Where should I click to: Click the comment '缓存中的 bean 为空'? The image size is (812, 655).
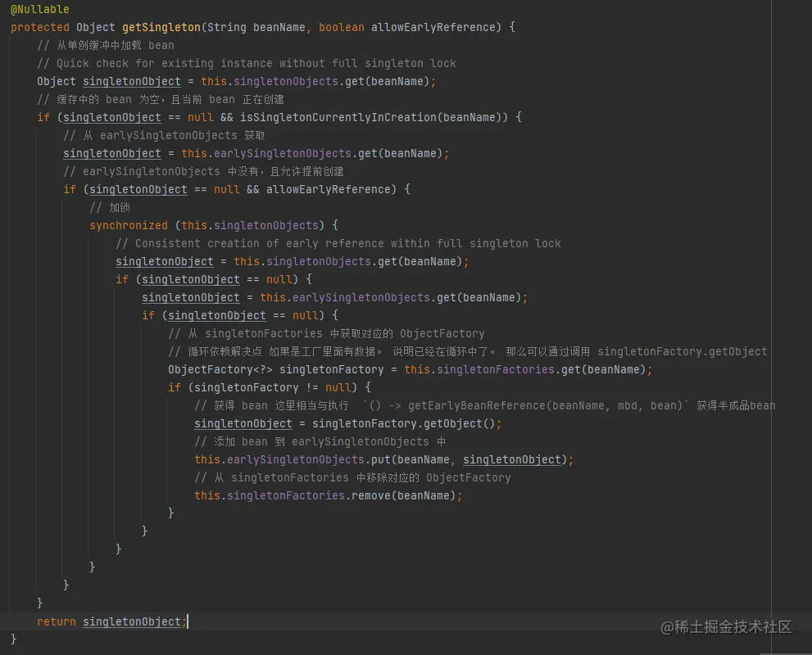coord(161,99)
